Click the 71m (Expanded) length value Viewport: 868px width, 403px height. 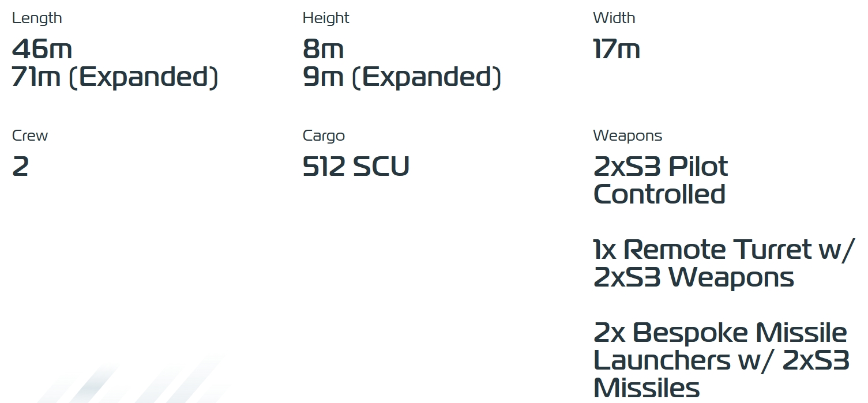pyautogui.click(x=115, y=77)
